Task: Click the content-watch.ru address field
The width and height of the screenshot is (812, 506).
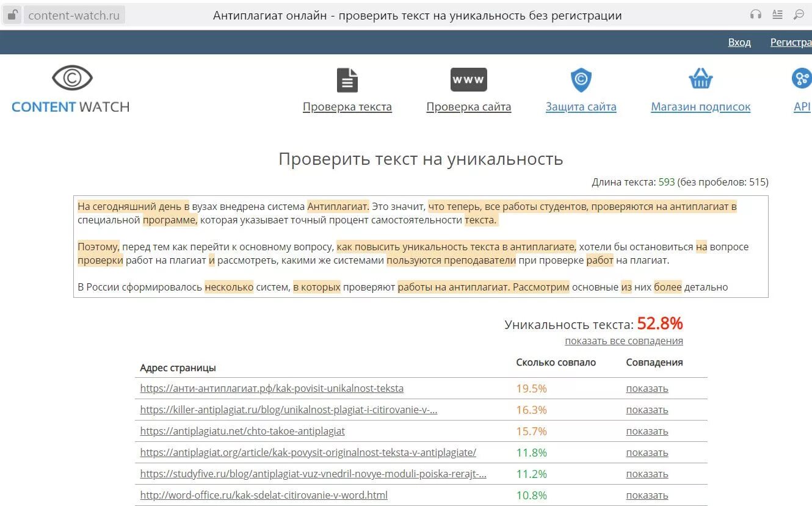Action: tap(74, 15)
